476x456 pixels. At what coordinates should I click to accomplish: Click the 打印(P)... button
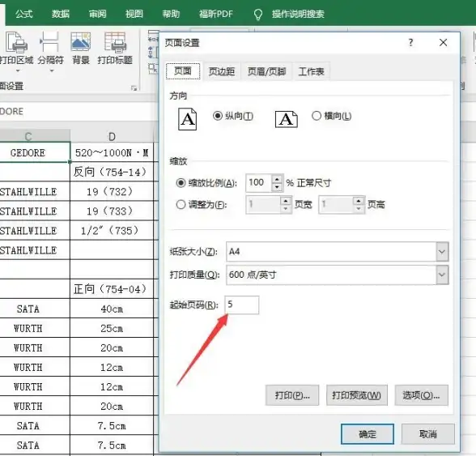292,395
